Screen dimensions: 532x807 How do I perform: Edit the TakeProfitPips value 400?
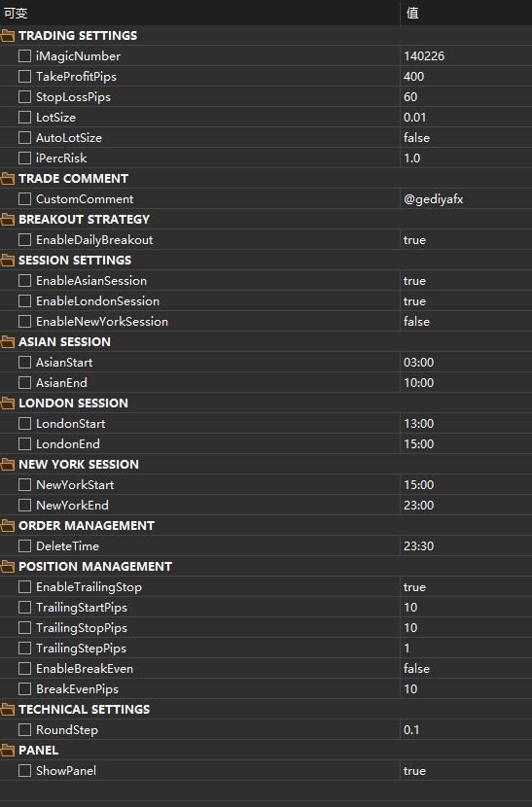(466, 77)
